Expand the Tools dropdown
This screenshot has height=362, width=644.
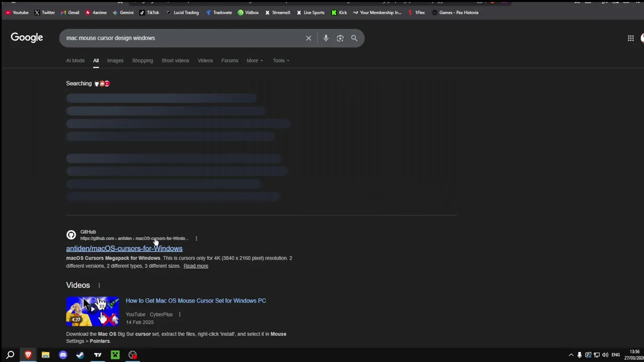281,60
